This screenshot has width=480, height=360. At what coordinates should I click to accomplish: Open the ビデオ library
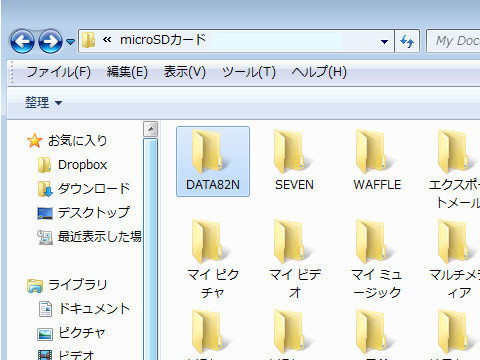tap(77, 355)
